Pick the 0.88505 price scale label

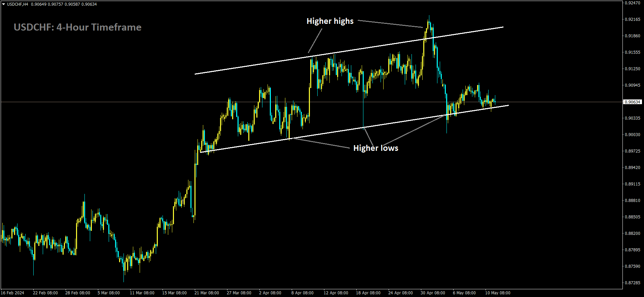632,217
